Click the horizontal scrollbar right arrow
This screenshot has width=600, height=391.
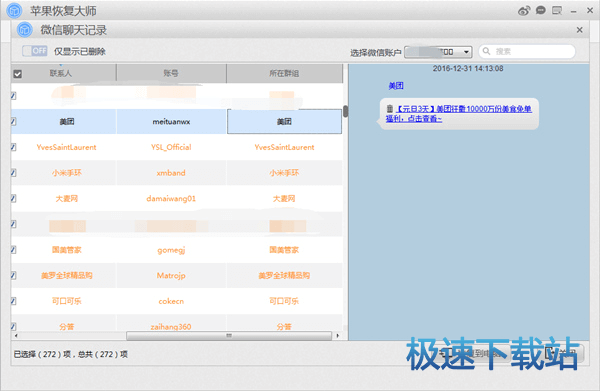(x=338, y=336)
